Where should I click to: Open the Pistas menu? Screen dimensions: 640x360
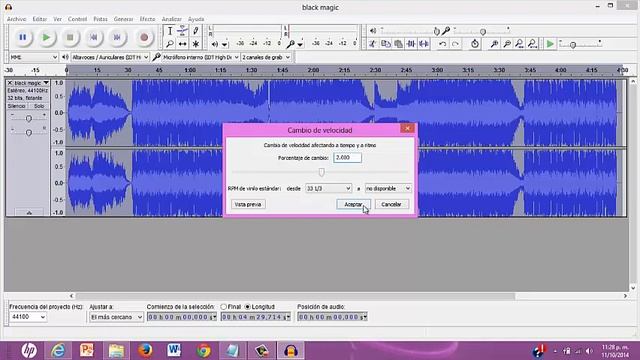[100, 19]
